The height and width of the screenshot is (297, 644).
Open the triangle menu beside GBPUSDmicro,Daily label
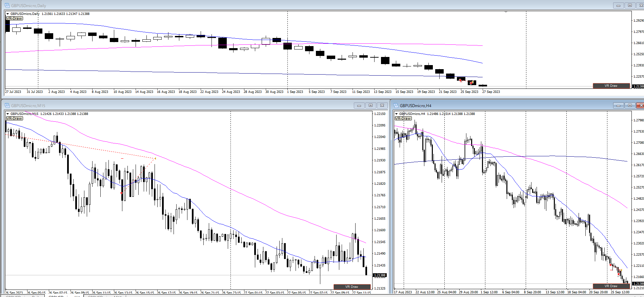pyautogui.click(x=7, y=14)
